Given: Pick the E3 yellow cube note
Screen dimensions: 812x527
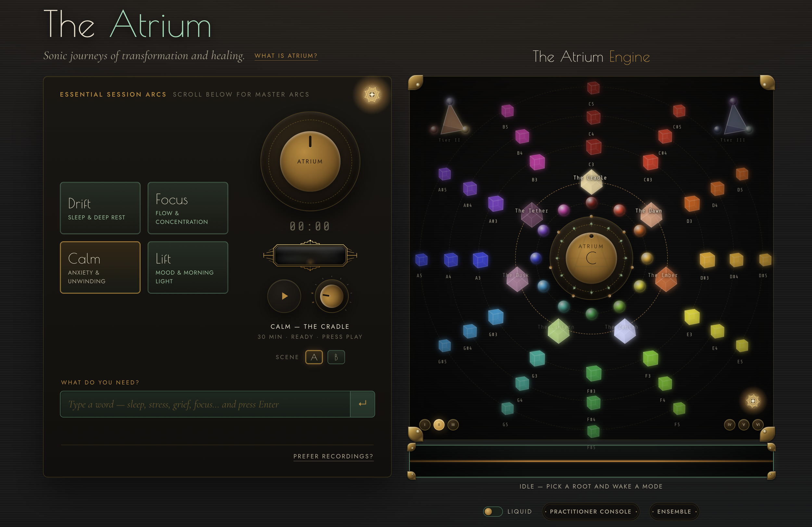Looking at the screenshot, I should click(692, 317).
